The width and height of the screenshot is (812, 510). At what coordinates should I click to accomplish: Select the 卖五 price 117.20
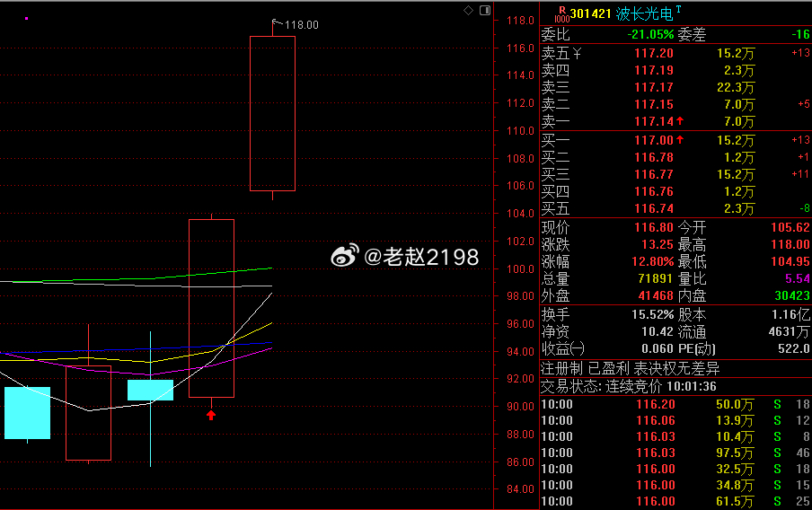click(x=654, y=53)
